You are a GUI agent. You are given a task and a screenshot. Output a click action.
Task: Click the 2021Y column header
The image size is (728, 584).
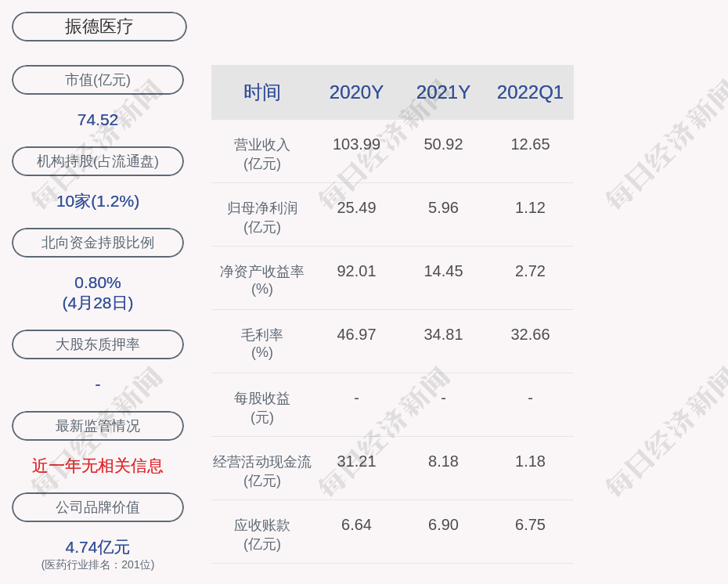click(x=443, y=92)
